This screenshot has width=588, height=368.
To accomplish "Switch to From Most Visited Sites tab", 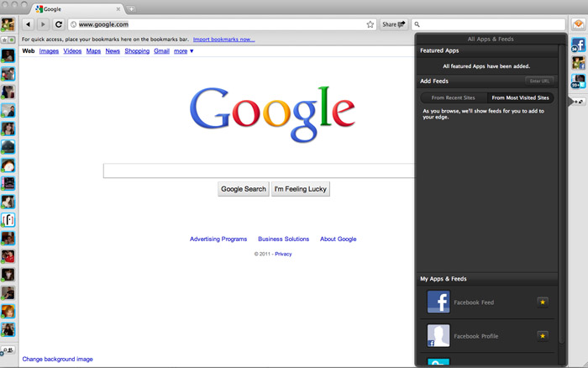I will pyautogui.click(x=521, y=98).
